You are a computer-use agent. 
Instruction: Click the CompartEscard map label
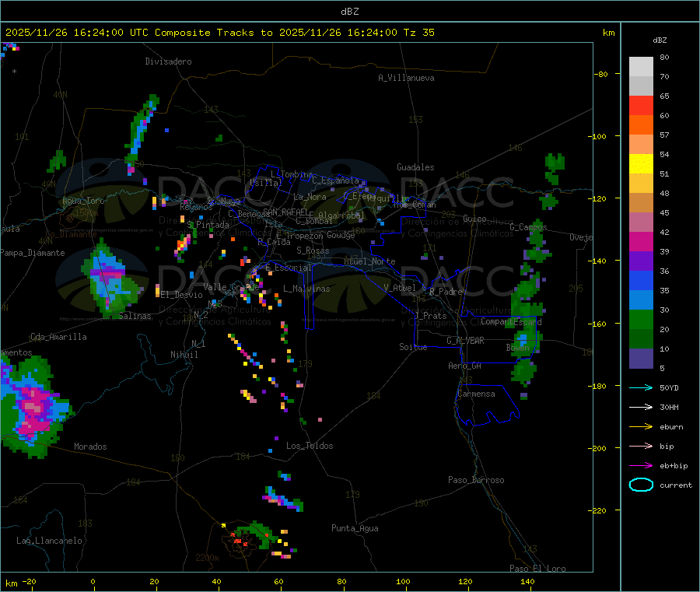[x=511, y=322]
